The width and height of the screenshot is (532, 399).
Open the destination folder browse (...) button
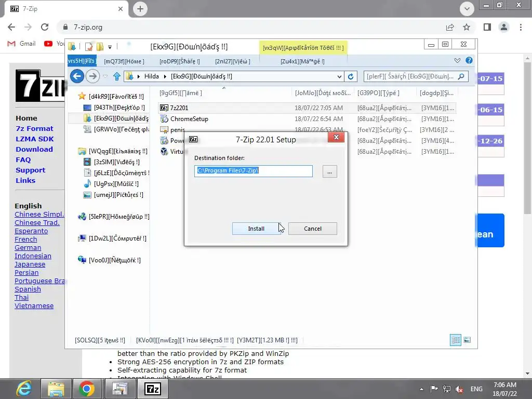(329, 171)
